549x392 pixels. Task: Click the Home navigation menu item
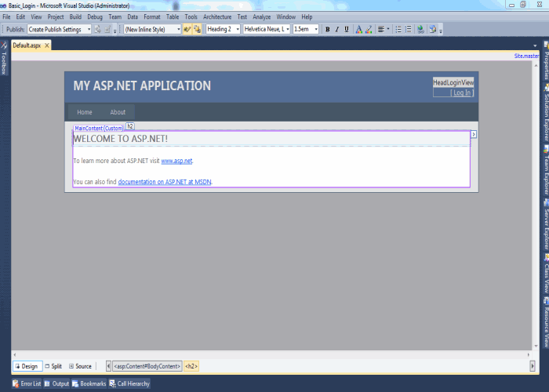pos(85,112)
